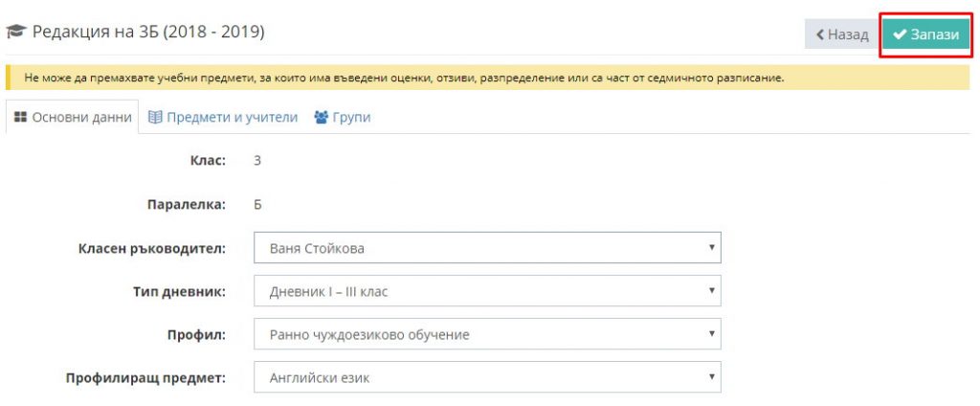Viewport: 980px width, 406px height.
Task: Click the page title Редакция на 3Б
Action: click(x=148, y=32)
